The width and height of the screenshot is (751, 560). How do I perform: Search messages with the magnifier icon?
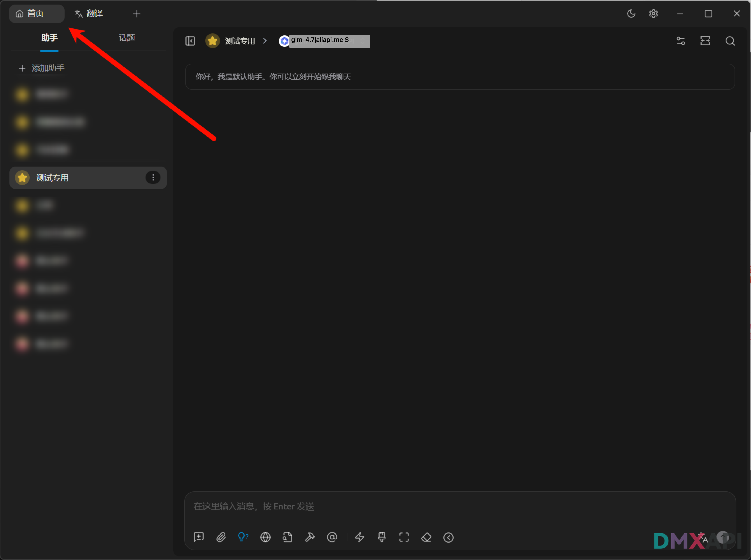pos(730,41)
